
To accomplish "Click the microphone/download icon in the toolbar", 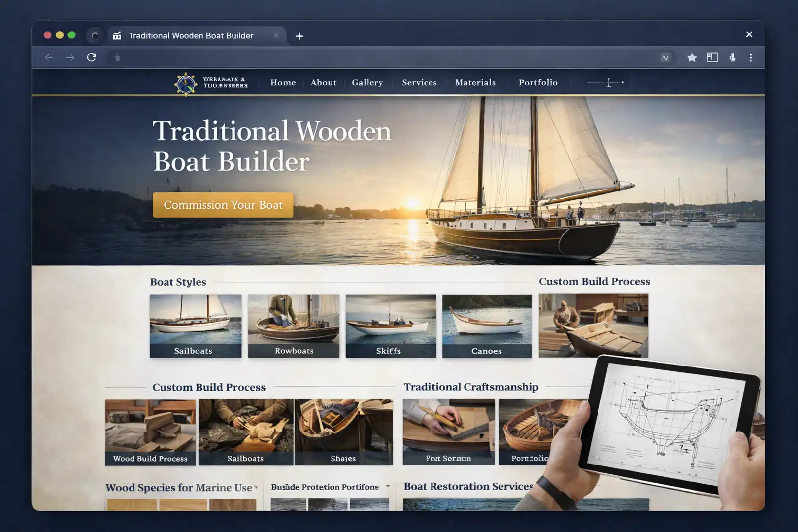I will pyautogui.click(x=732, y=57).
